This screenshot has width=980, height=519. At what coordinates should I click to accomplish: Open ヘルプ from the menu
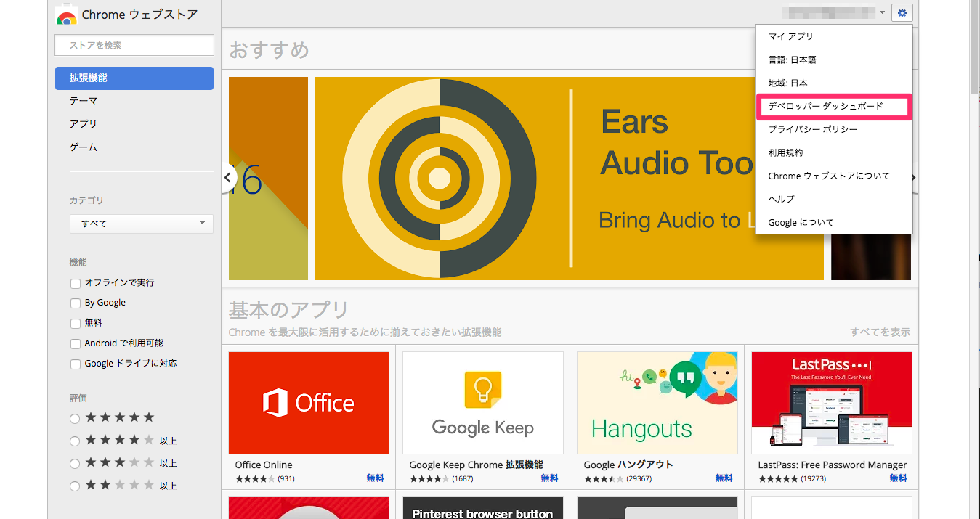click(x=834, y=199)
